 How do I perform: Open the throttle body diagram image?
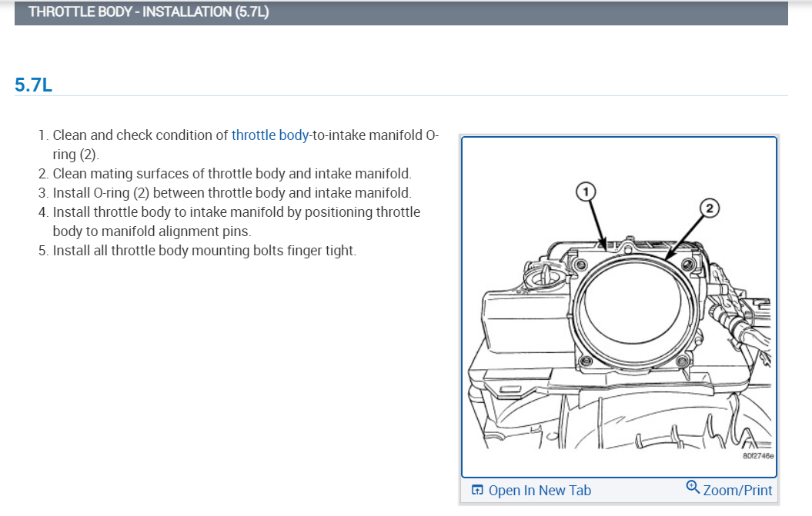click(x=619, y=307)
